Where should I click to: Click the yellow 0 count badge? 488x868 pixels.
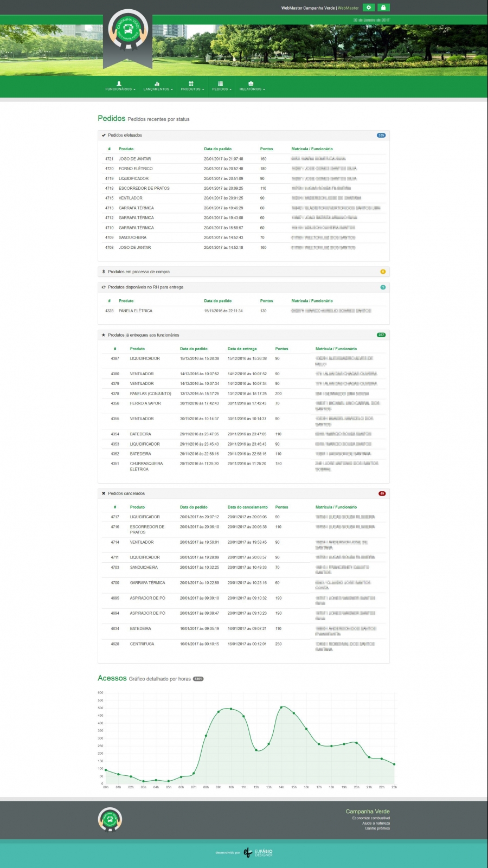tap(383, 272)
